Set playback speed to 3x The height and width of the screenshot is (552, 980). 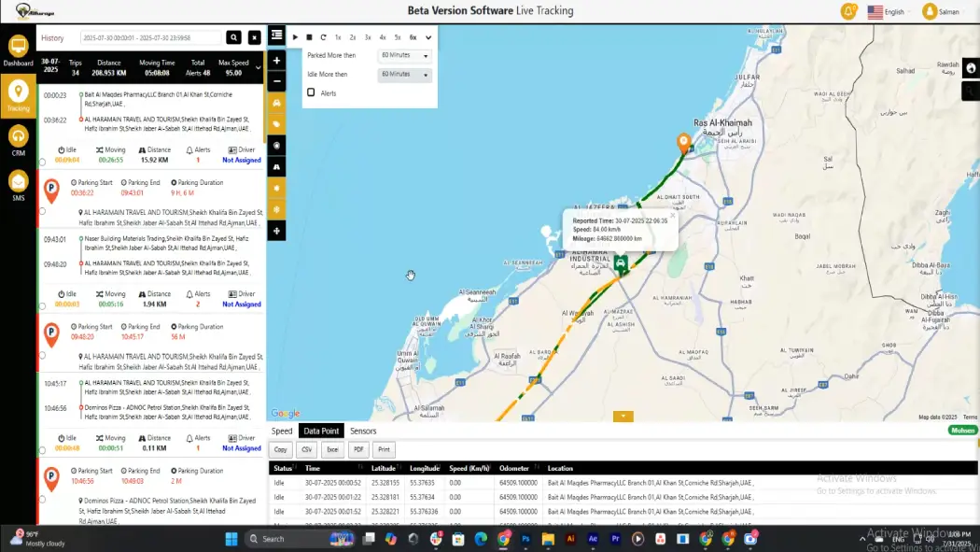368,37
